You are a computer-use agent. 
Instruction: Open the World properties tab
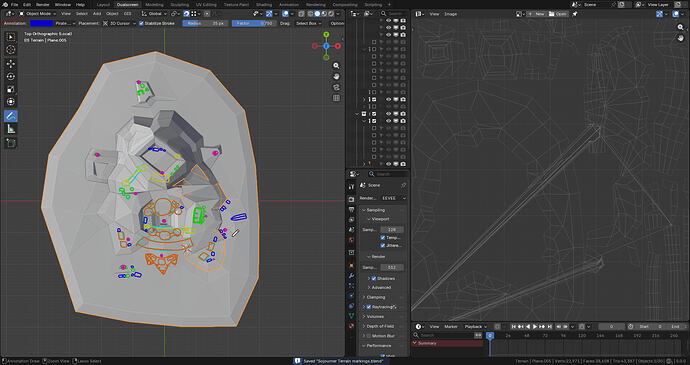tap(351, 240)
